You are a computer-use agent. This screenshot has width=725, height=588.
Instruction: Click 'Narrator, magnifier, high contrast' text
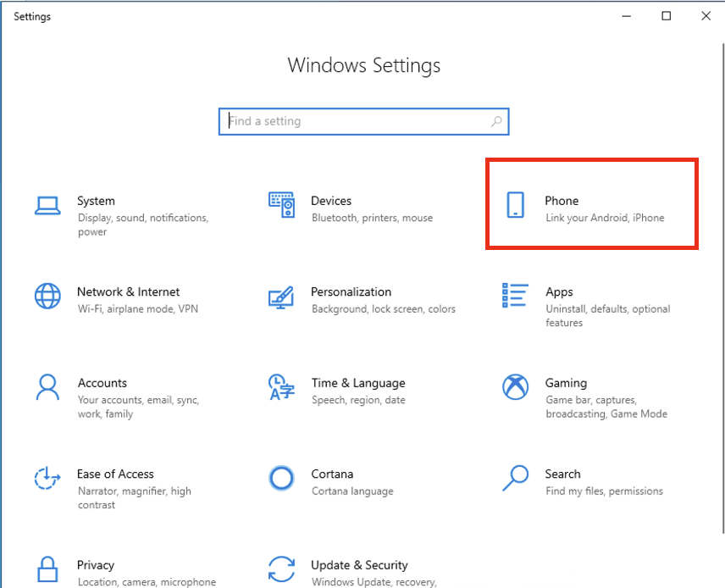[134, 498]
